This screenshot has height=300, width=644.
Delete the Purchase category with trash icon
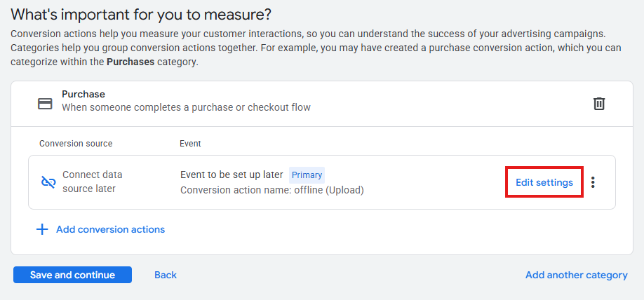599,104
